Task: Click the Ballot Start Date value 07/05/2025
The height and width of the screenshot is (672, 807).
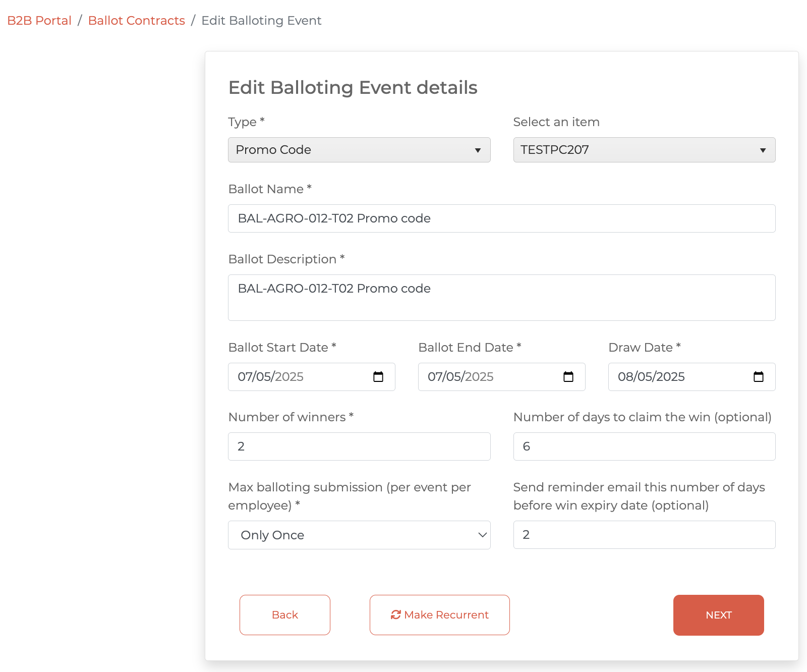Action: click(271, 377)
